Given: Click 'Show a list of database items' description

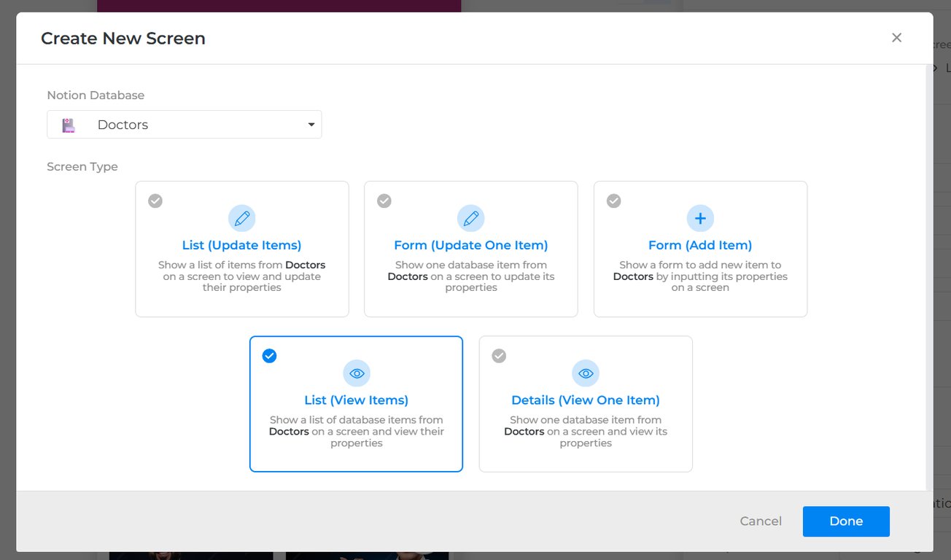Looking at the screenshot, I should pos(357,432).
